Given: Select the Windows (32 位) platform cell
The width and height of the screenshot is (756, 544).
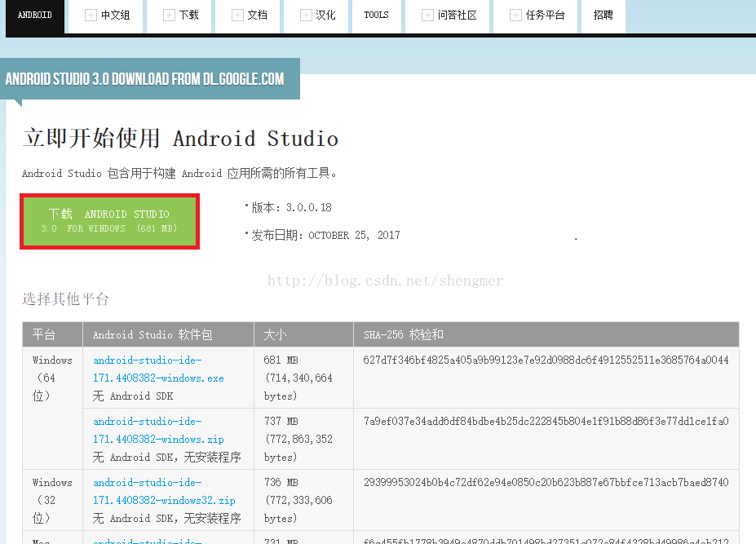Looking at the screenshot, I should tap(52, 500).
